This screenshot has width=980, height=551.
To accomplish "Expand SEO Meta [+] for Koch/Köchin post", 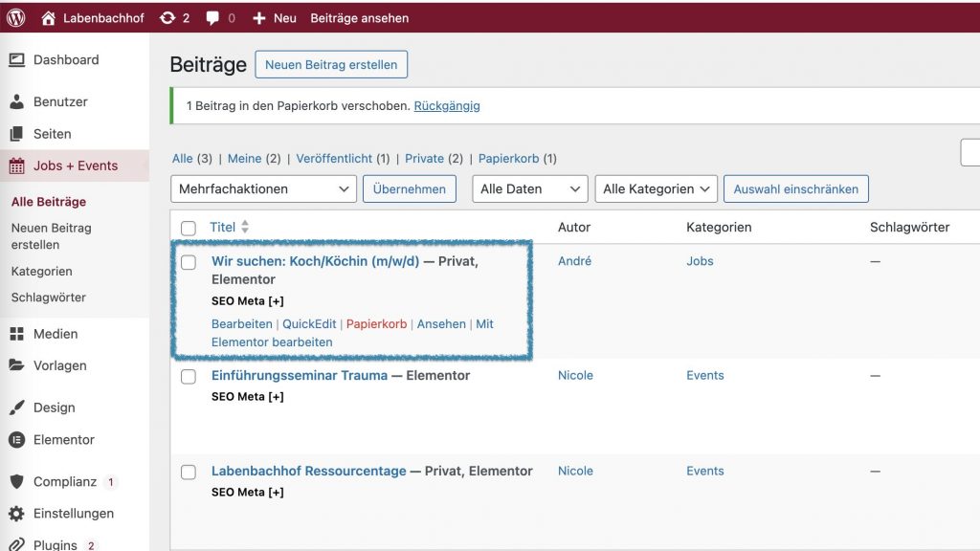I will click(248, 301).
